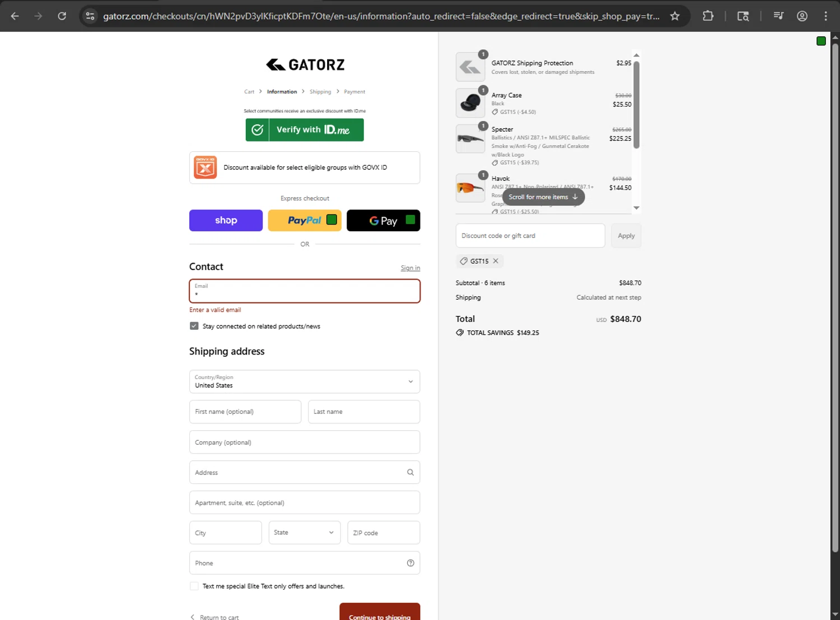Pay with G Pay express button
The image size is (840, 620).
(x=384, y=221)
